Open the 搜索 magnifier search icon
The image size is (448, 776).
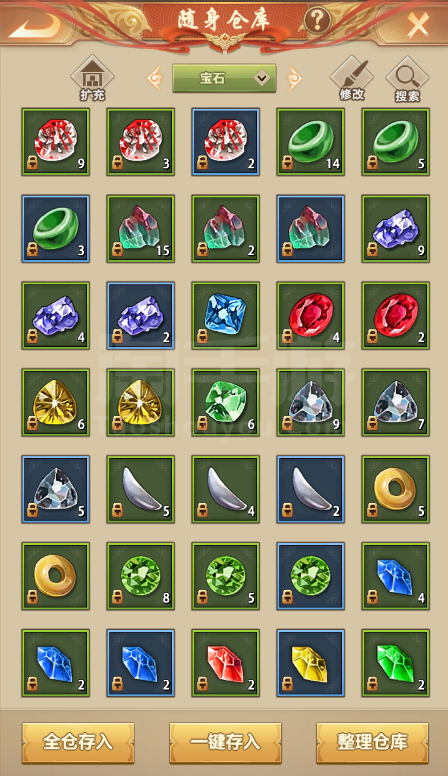[x=407, y=78]
